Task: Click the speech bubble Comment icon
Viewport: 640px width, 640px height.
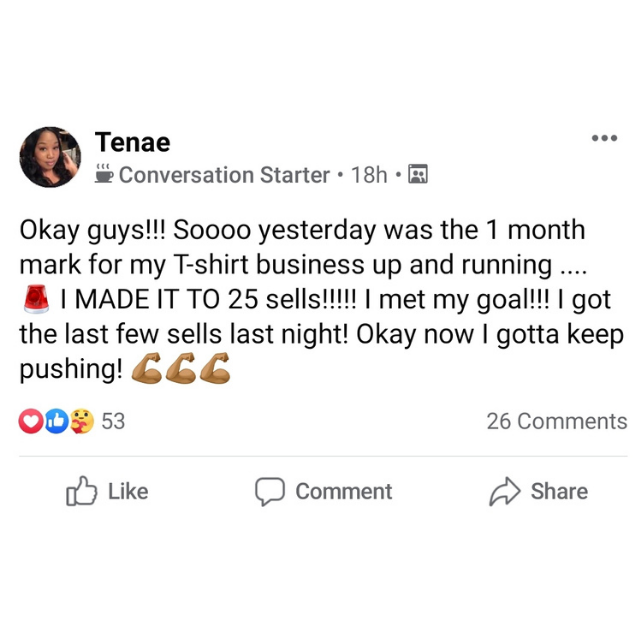Action: [269, 491]
